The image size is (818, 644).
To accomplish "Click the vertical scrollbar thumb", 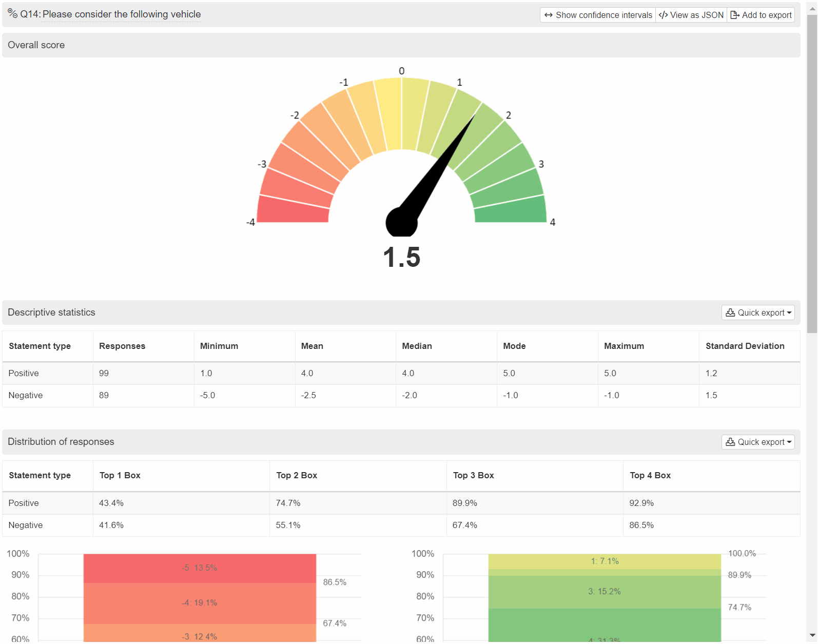I will pos(812,174).
